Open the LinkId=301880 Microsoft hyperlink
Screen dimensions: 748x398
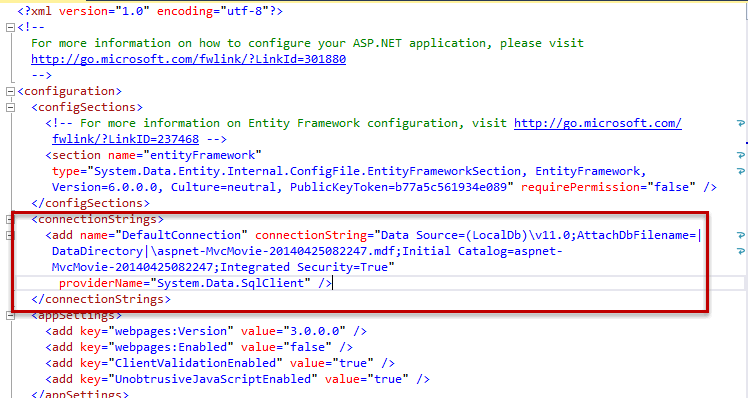(x=188, y=59)
